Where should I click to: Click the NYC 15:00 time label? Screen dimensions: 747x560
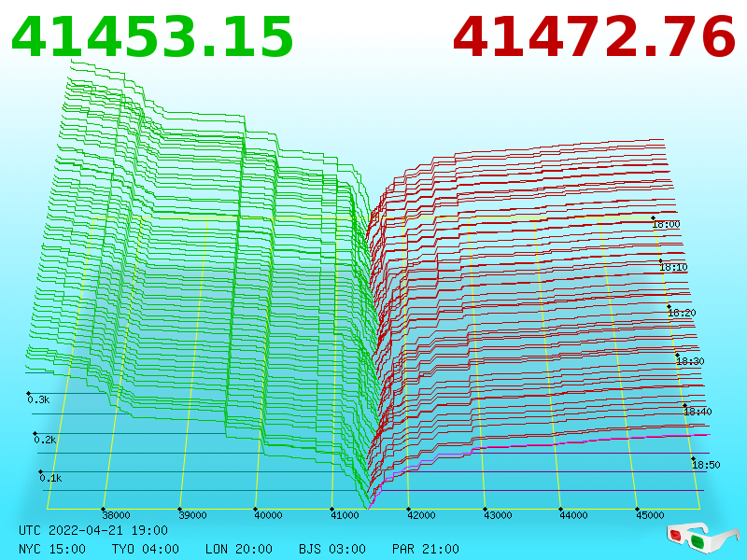pyautogui.click(x=52, y=549)
